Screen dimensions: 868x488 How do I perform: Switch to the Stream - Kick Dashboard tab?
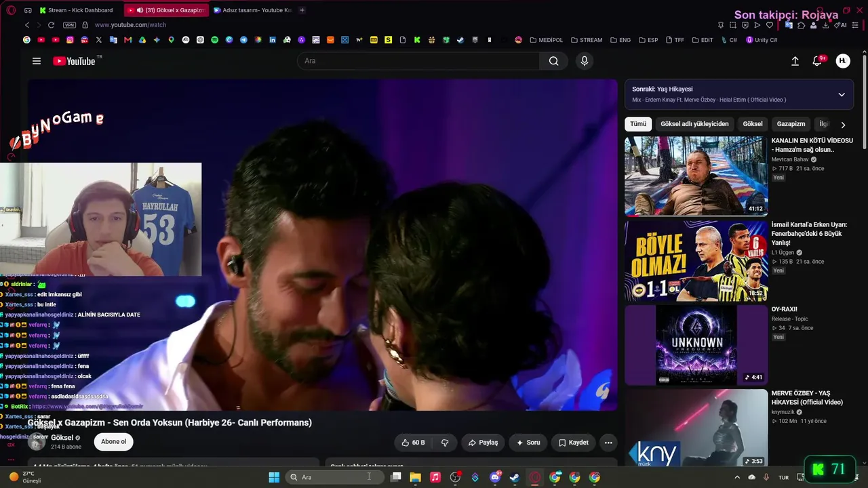[x=81, y=10]
